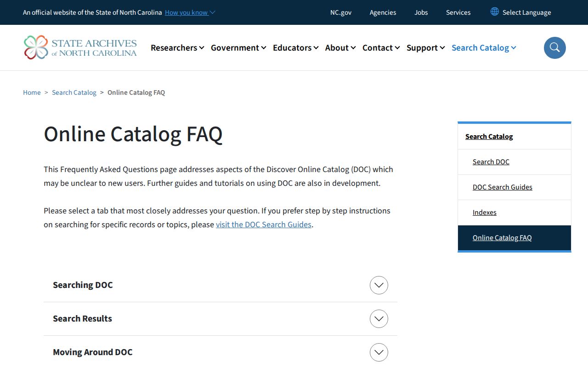This screenshot has height=368, width=588.
Task: Open the Search Catalog navigation menu
Action: pos(484,48)
